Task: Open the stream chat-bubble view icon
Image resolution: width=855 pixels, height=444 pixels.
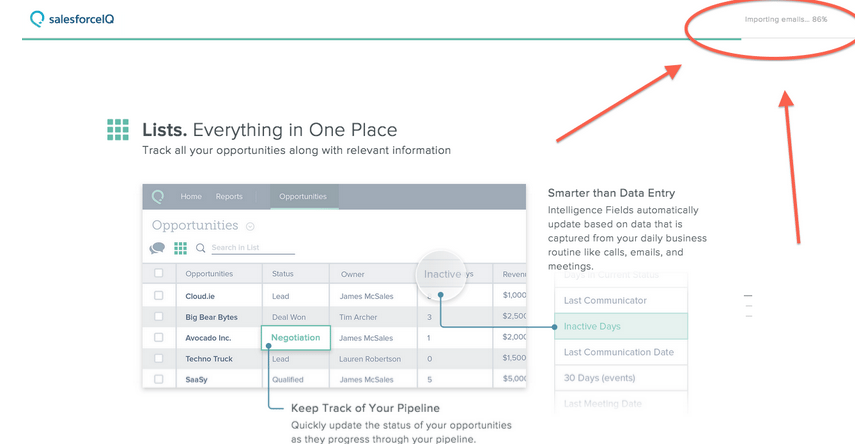Action: pyautogui.click(x=157, y=248)
